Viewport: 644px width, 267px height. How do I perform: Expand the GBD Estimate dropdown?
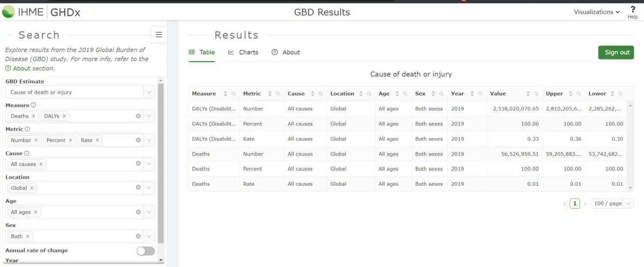click(x=149, y=92)
